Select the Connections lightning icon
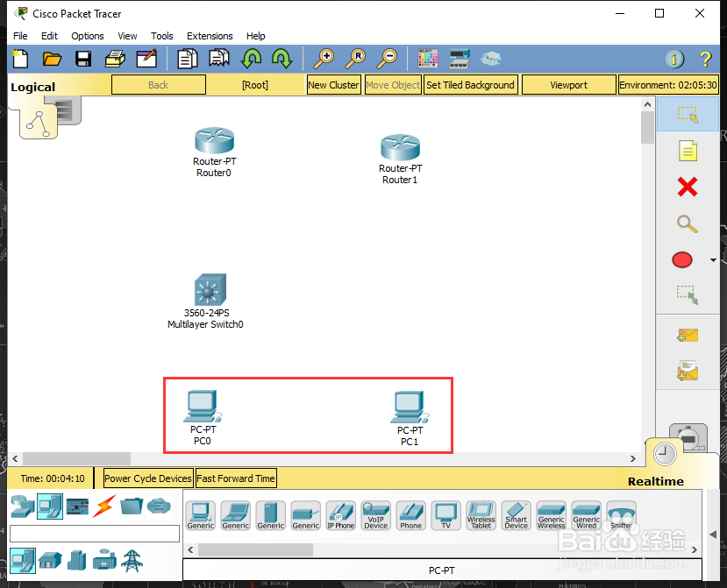Viewport: 727px width, 588px height. coord(104,507)
